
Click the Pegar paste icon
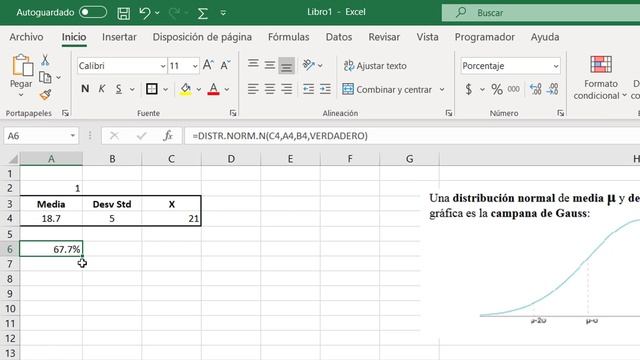(22, 65)
